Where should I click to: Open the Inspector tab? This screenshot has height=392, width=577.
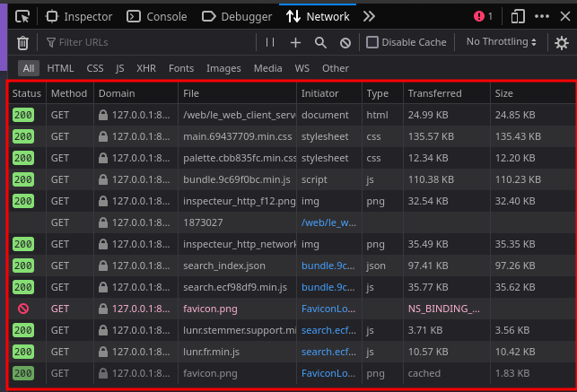point(79,16)
